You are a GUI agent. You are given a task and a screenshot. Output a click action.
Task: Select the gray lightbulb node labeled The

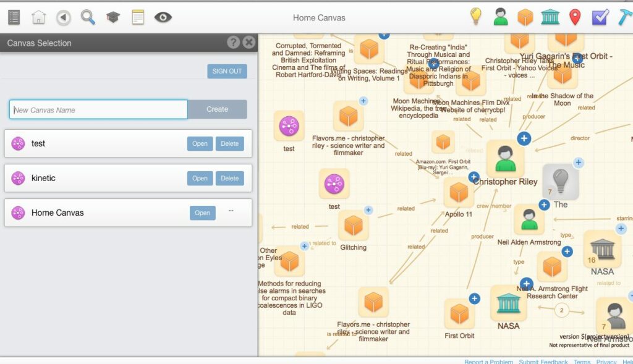(560, 182)
